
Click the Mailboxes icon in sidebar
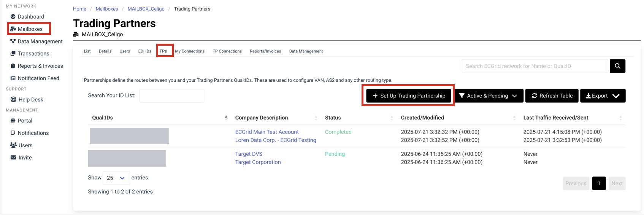pos(13,29)
